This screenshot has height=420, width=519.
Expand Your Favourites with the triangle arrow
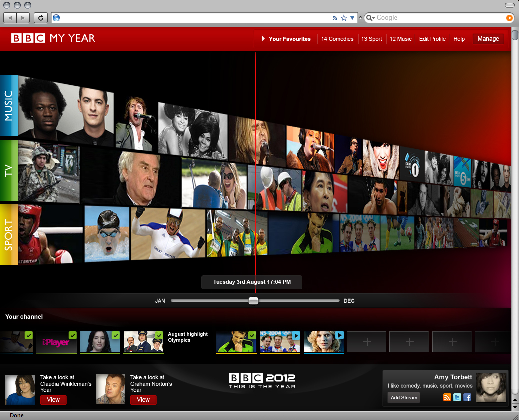tap(263, 39)
